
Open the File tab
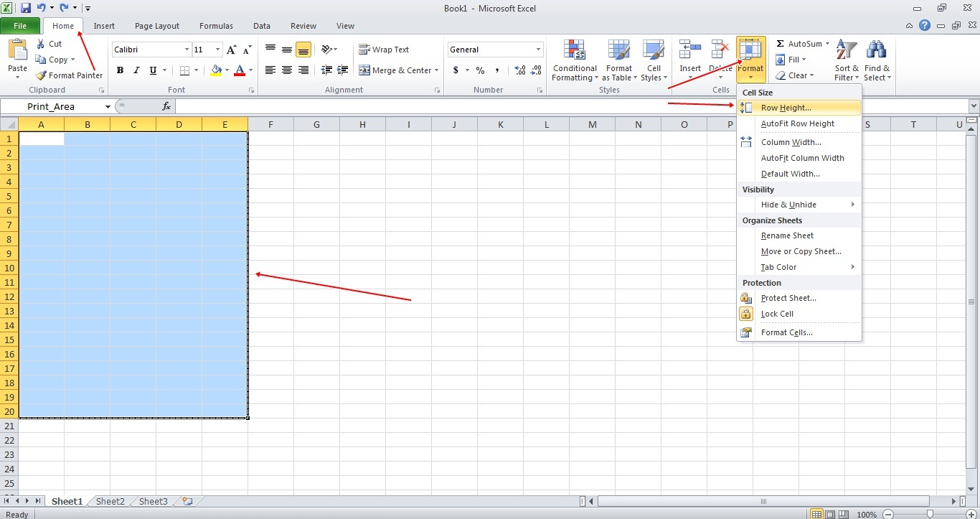pyautogui.click(x=20, y=26)
